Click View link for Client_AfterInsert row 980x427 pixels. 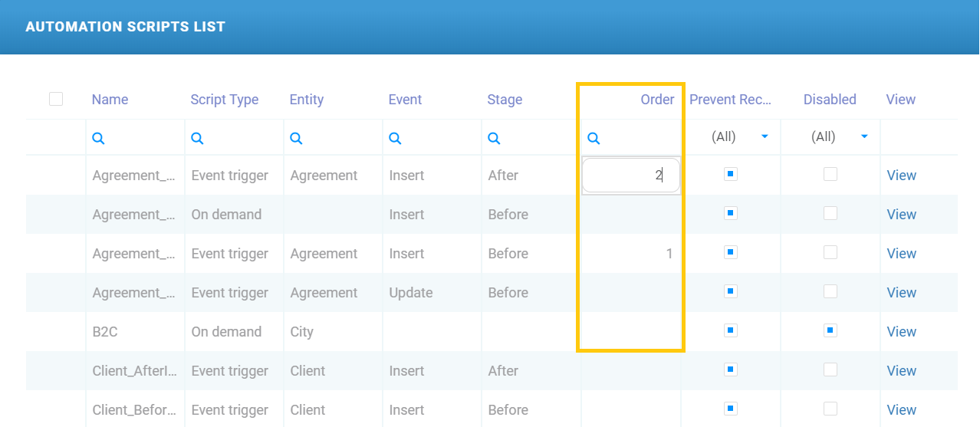click(901, 371)
